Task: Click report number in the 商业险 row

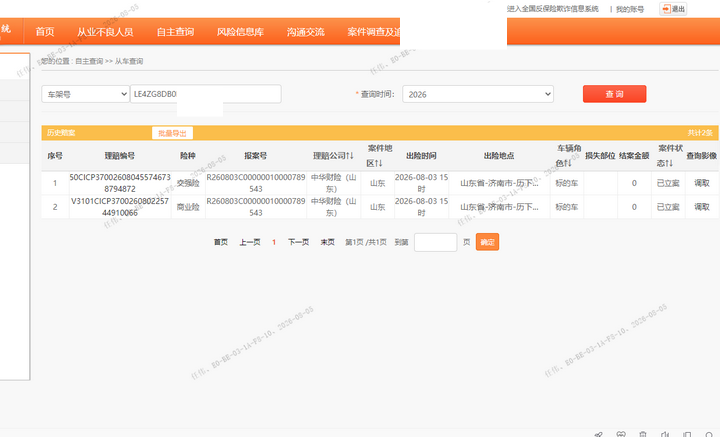Action: pos(256,207)
